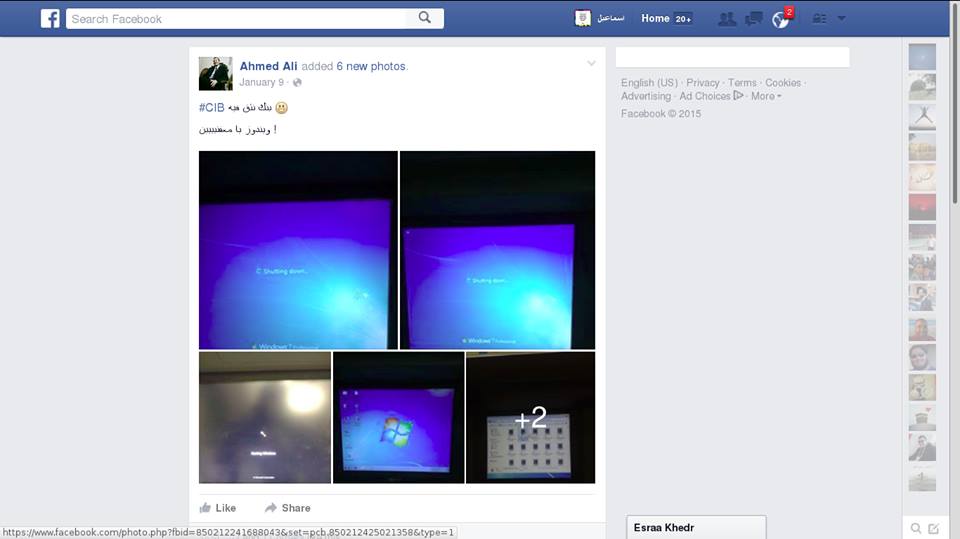The image size is (960, 539).
Task: Open the post options chevron
Action: tap(591, 63)
